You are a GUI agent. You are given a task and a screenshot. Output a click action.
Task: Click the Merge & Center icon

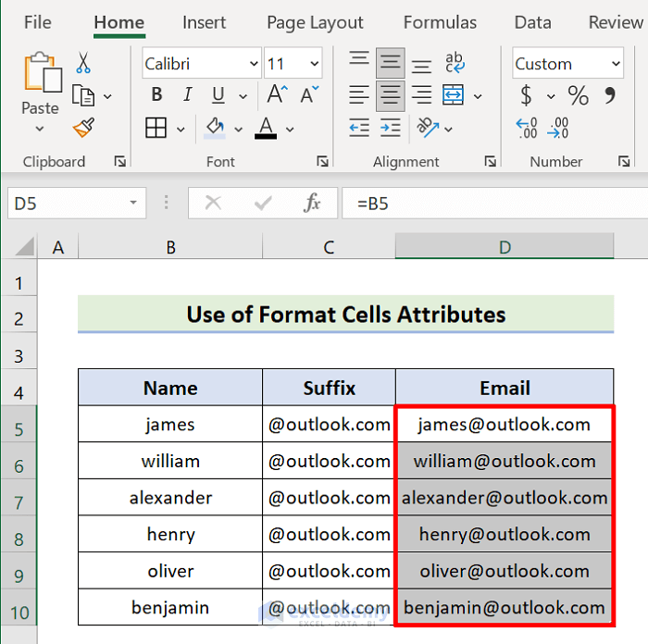(453, 95)
